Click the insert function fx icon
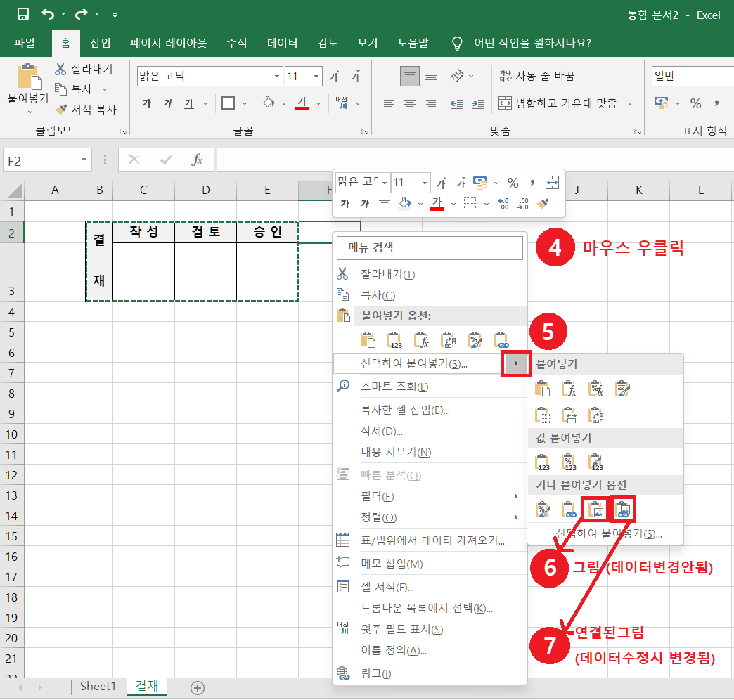Viewport: 734px width, 700px height. click(197, 160)
